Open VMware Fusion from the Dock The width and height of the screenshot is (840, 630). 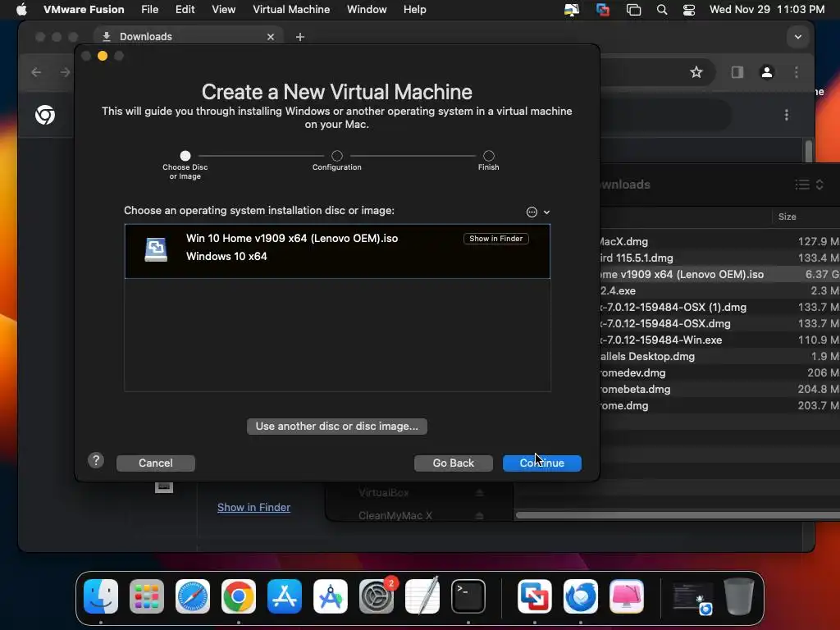[x=535, y=596]
